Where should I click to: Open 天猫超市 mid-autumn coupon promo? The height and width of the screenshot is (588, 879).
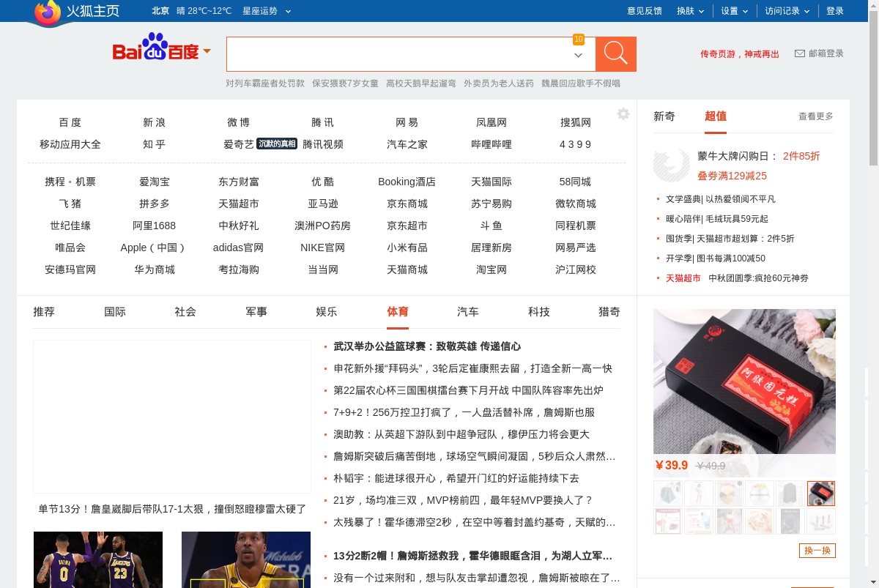(737, 278)
